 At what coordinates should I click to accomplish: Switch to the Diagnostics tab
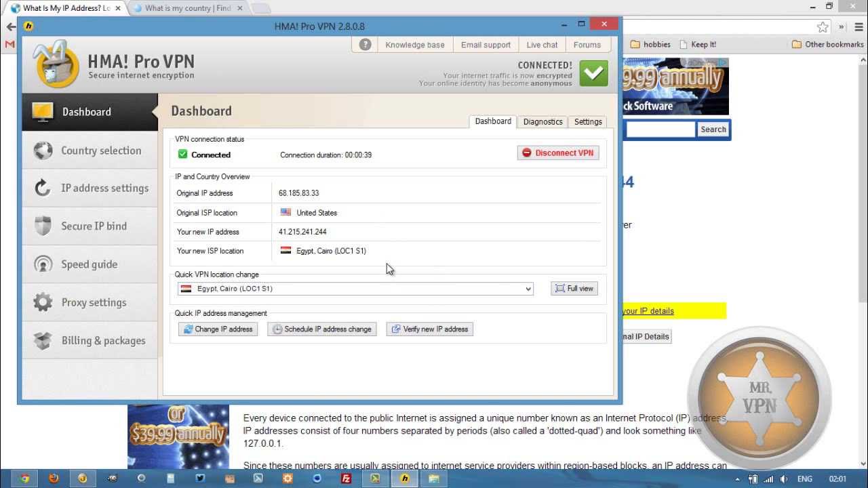click(x=542, y=122)
